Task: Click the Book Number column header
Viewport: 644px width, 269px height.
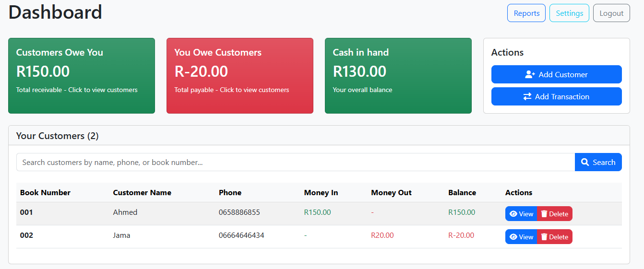Action: (45, 193)
